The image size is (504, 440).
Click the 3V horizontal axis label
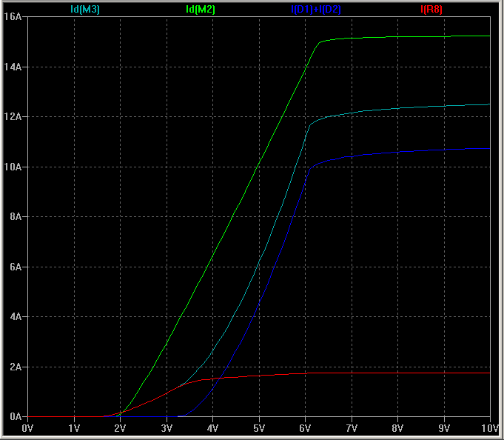[167, 428]
